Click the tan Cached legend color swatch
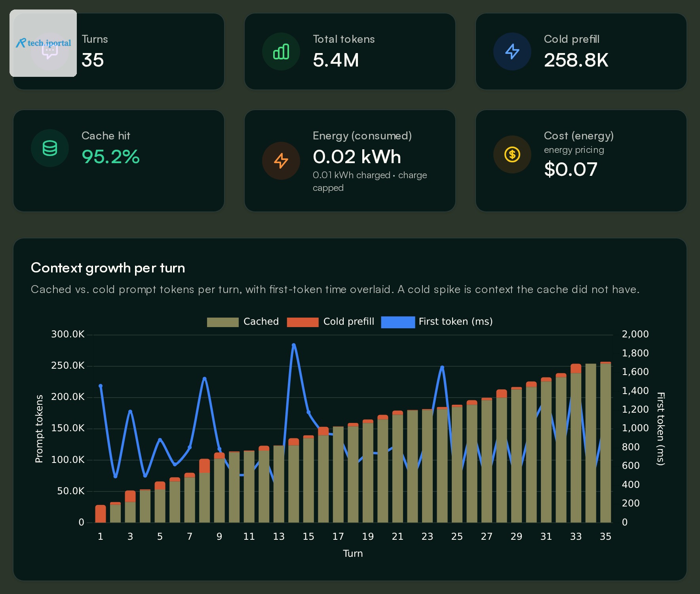Screen dimensions: 700x594 223,322
